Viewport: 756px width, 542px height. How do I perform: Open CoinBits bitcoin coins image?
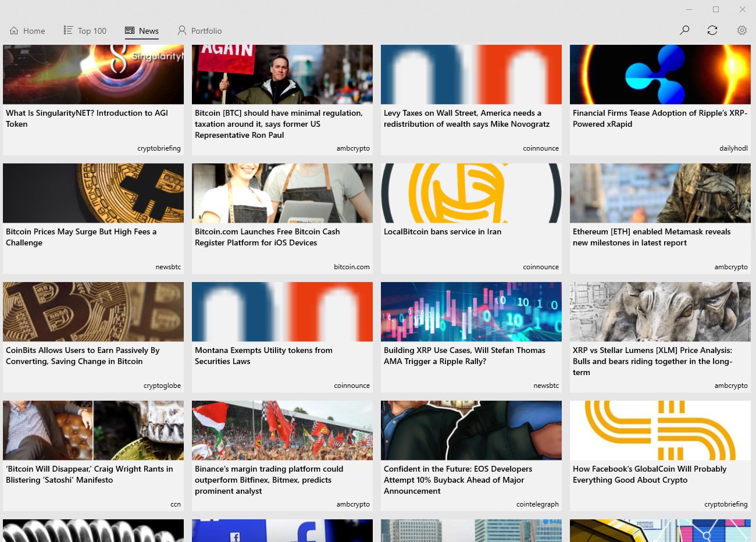[x=93, y=312]
